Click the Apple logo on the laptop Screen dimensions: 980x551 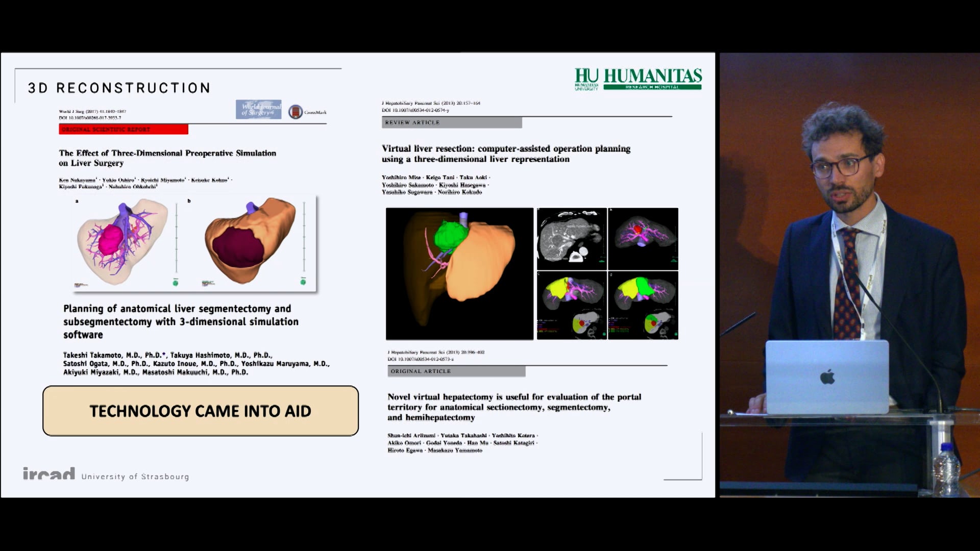pyautogui.click(x=827, y=378)
